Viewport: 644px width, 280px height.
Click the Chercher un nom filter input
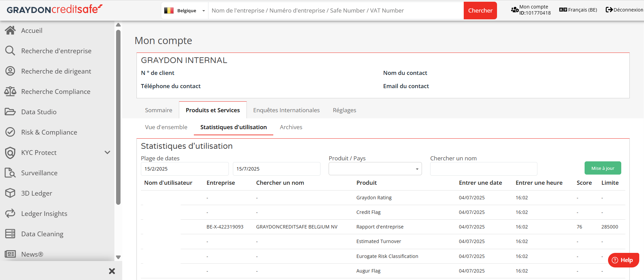(483, 169)
